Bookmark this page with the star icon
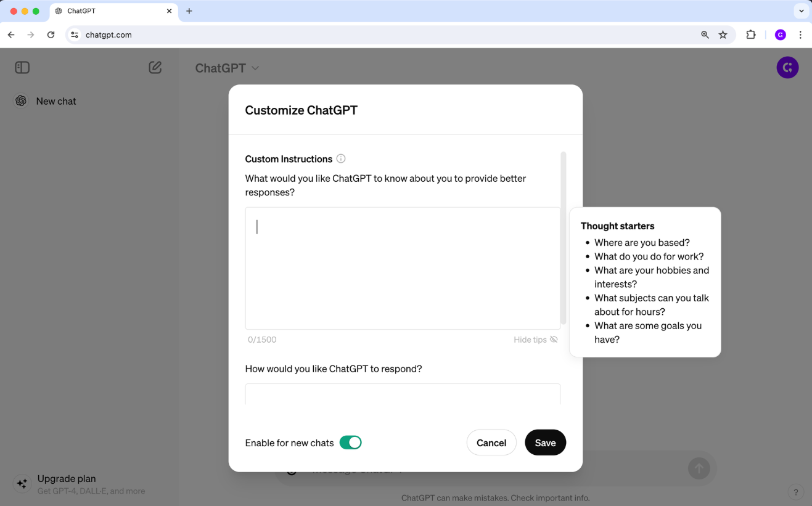 723,35
